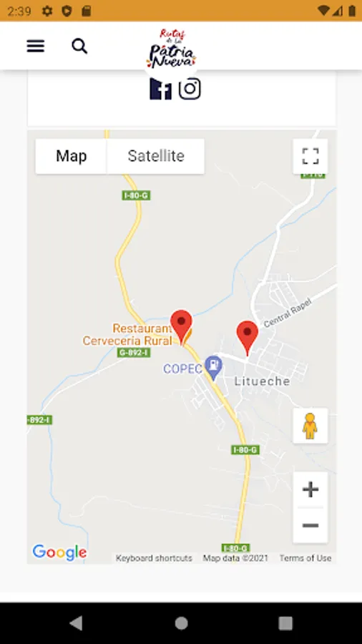Open Terms of Use link

(x=305, y=558)
